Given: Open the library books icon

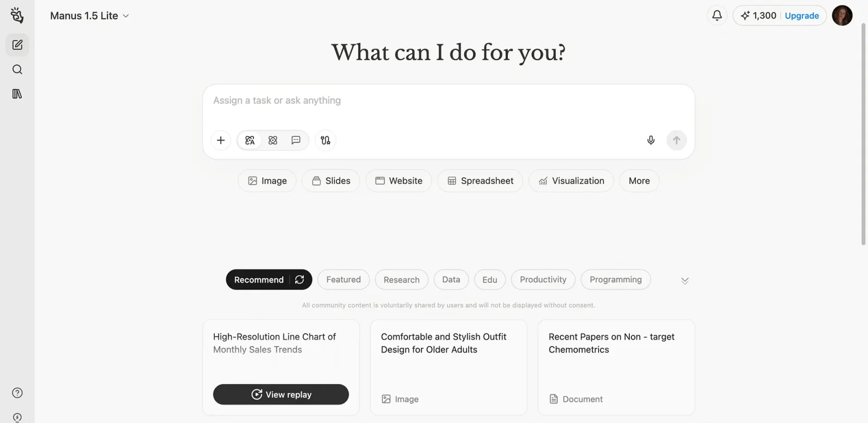Looking at the screenshot, I should pos(17,94).
